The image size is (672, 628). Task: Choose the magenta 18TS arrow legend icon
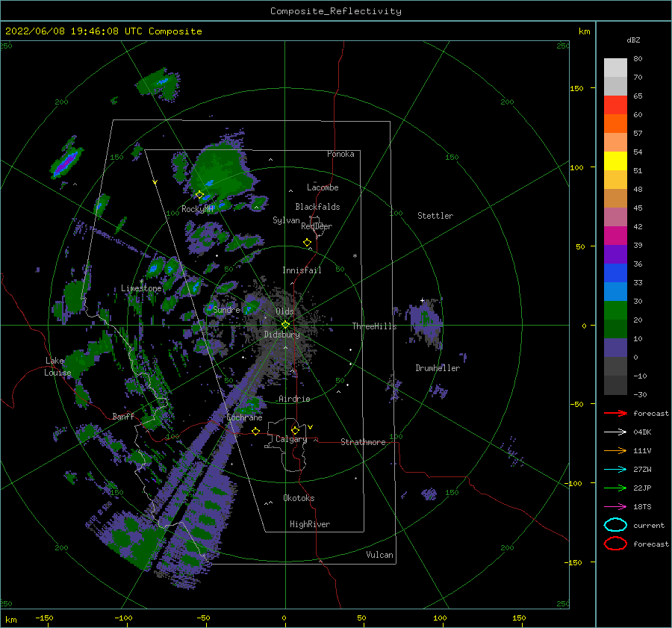click(615, 507)
